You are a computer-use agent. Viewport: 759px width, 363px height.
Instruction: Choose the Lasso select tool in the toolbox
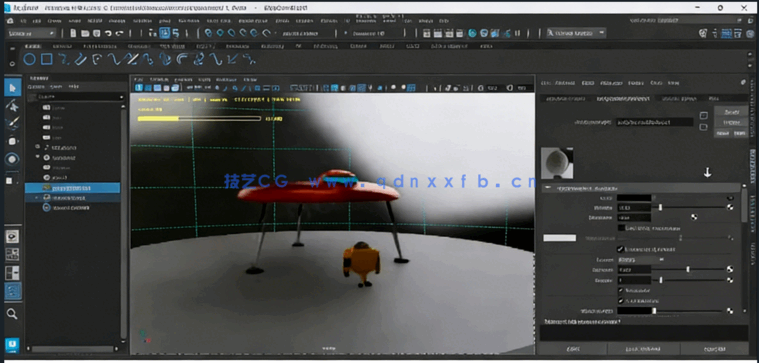tap(13, 106)
